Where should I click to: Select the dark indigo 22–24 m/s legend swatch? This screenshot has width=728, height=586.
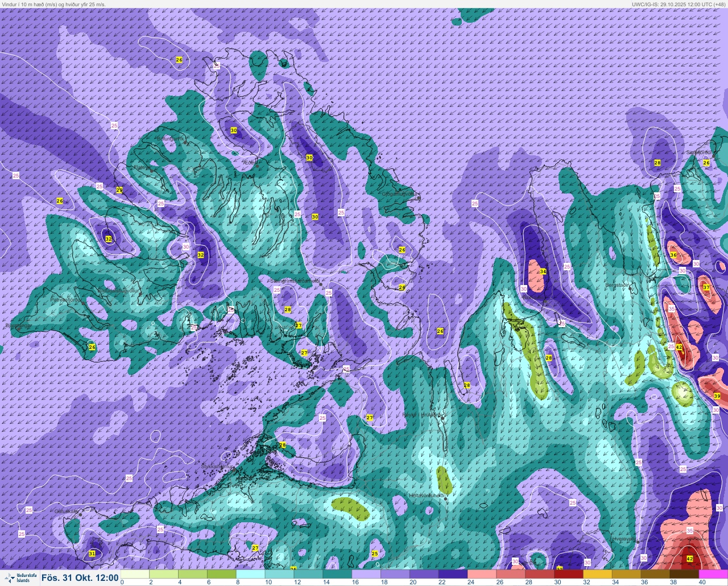[x=453, y=574]
